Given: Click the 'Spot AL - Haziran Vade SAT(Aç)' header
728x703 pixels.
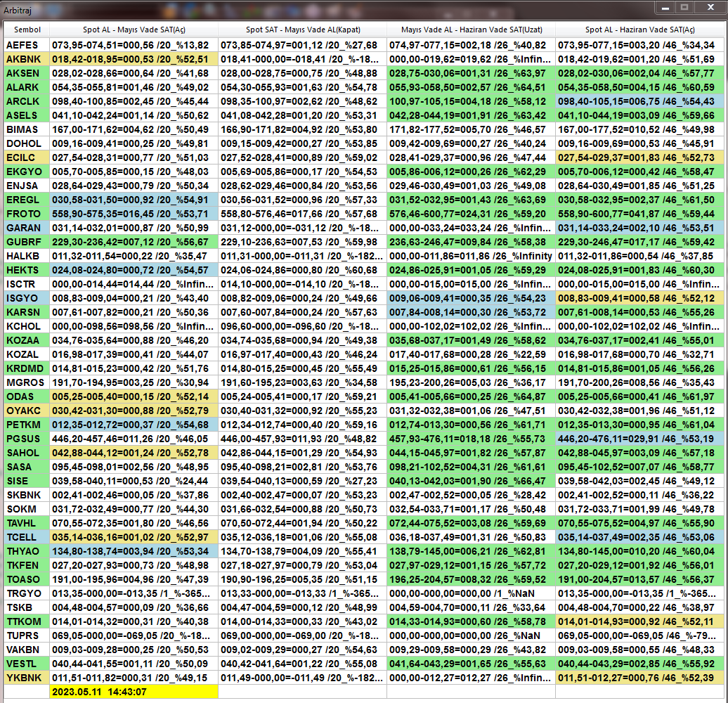Looking at the screenshot, I should click(x=639, y=30).
